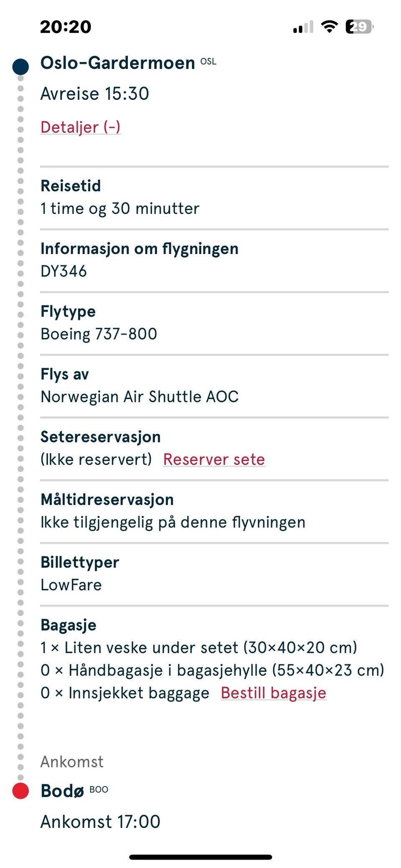The height and width of the screenshot is (868, 401).
Task: Tap the home indicator bar at bottom
Action: click(200, 857)
